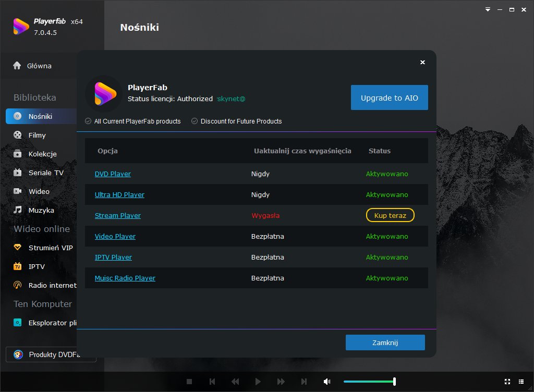Open the Stream Player link
Screen dimensions: 534x392
(x=117, y=215)
